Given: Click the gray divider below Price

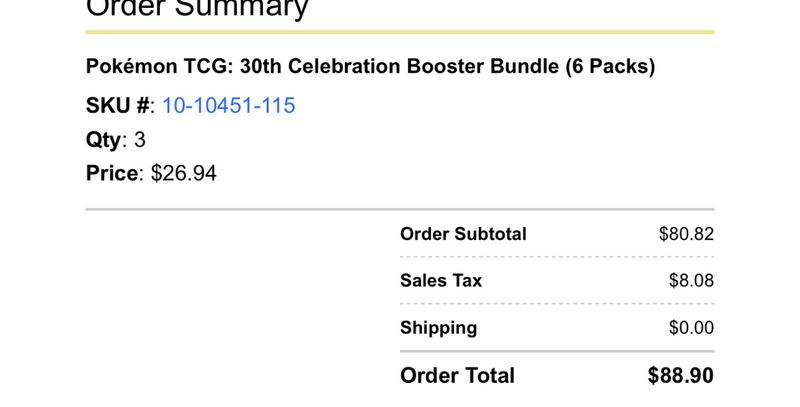Looking at the screenshot, I should pyautogui.click(x=400, y=209).
